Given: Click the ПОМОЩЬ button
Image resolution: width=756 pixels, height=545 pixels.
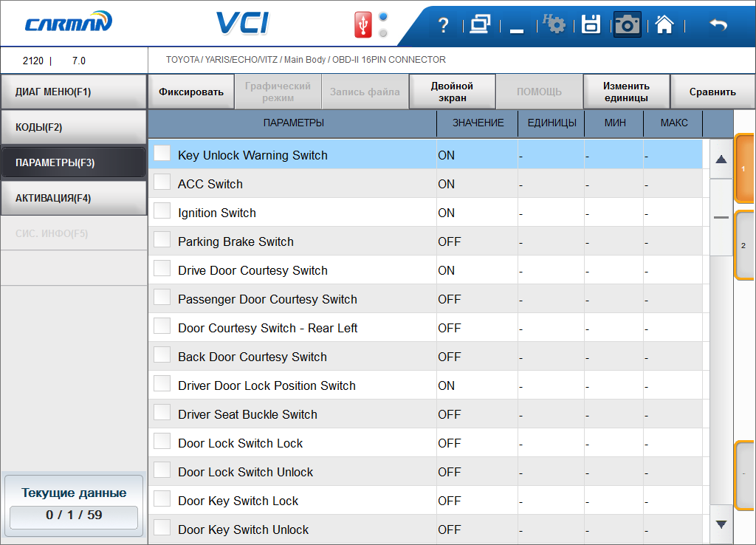Looking at the screenshot, I should [539, 92].
